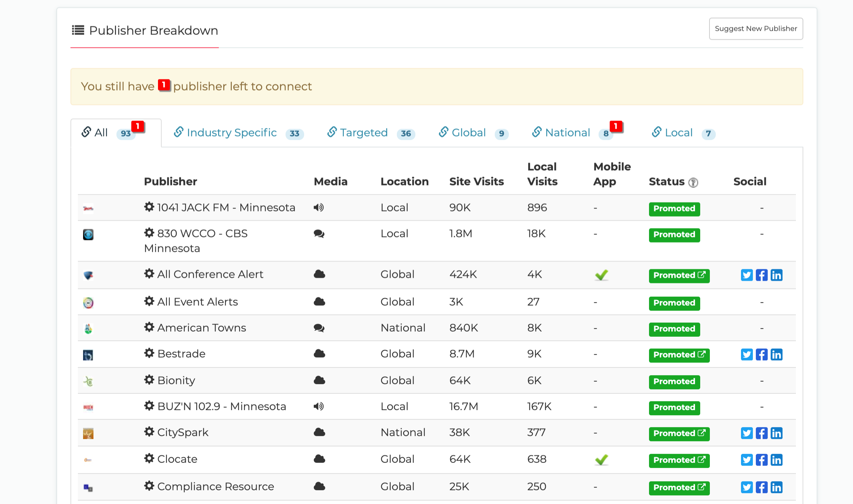
Task: Click the Media column header
Action: click(330, 182)
